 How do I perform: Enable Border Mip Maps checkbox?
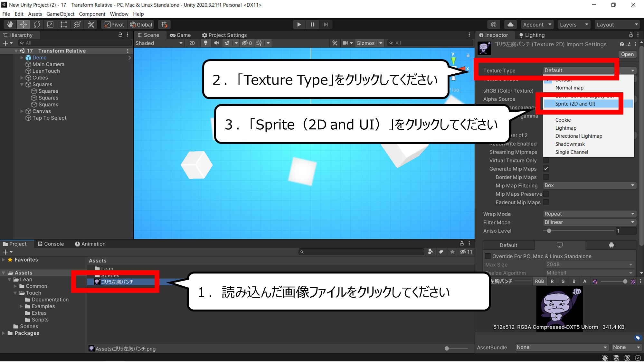[546, 177]
